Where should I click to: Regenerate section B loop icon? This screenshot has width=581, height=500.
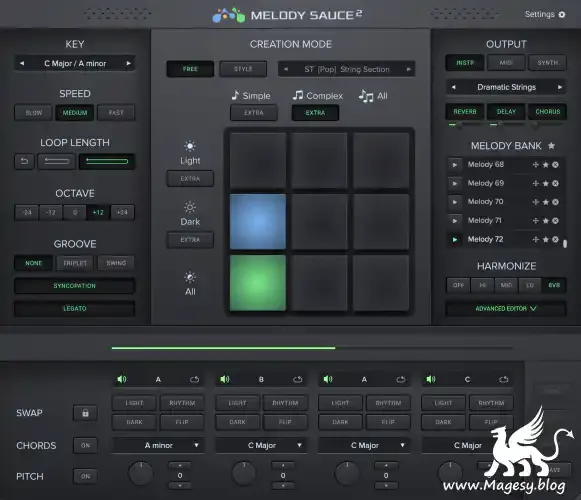[298, 380]
